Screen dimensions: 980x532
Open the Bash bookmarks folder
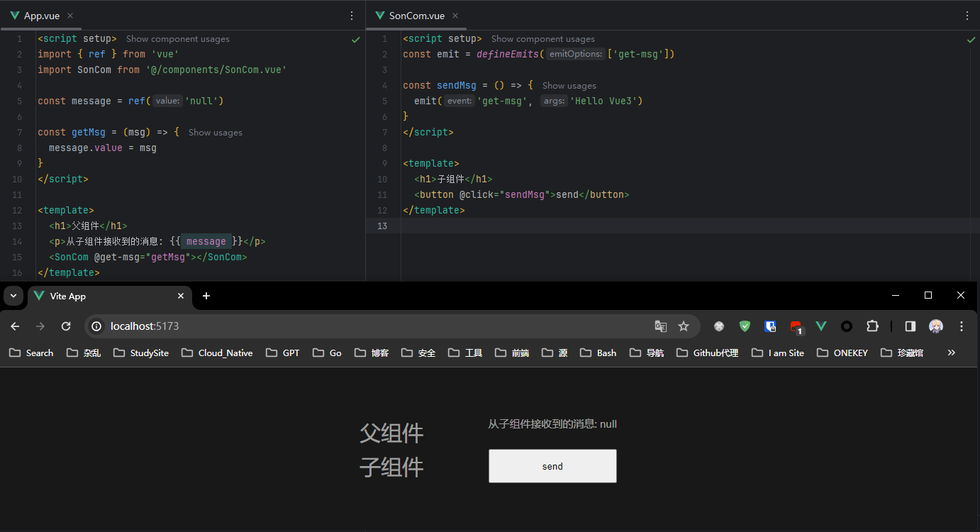coord(598,353)
